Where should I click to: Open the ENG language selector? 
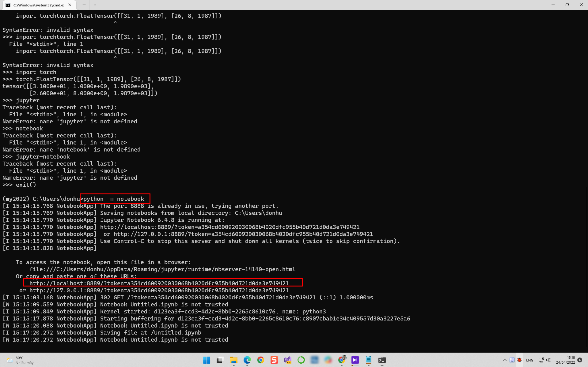(x=530, y=360)
